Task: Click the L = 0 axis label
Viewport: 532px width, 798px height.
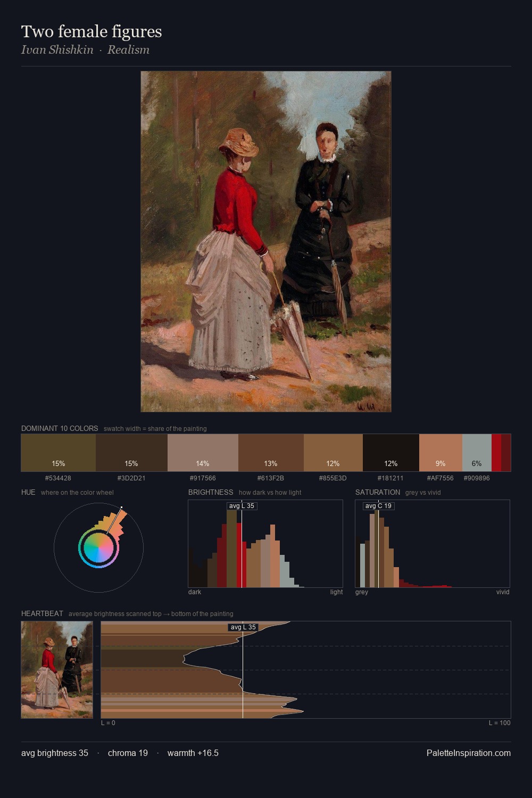Action: pos(108,723)
